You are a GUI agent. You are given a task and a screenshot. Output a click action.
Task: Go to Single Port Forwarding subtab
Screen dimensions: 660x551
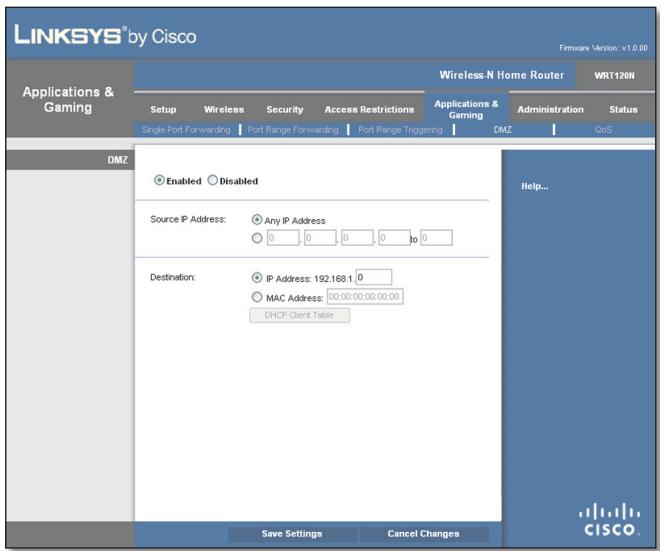(186, 130)
